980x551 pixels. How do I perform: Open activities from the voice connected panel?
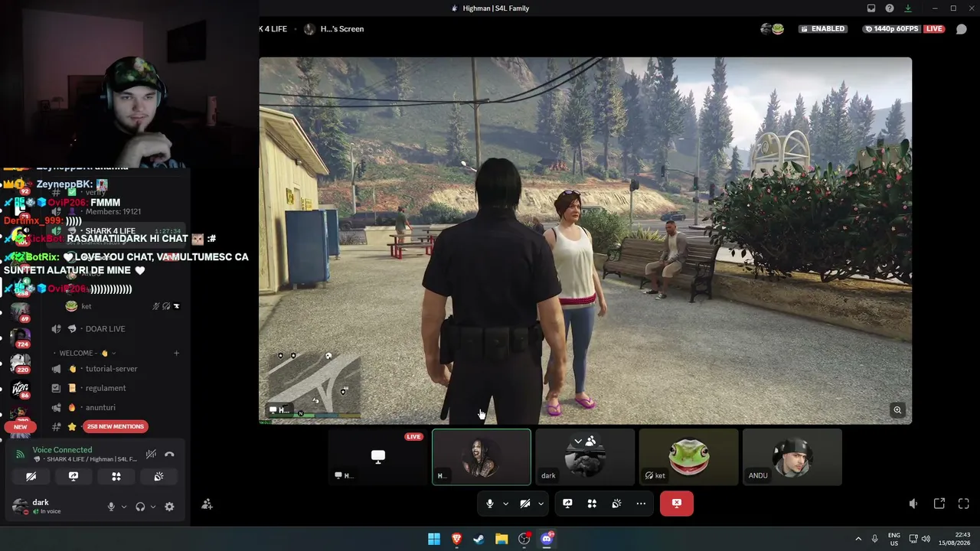point(116,476)
